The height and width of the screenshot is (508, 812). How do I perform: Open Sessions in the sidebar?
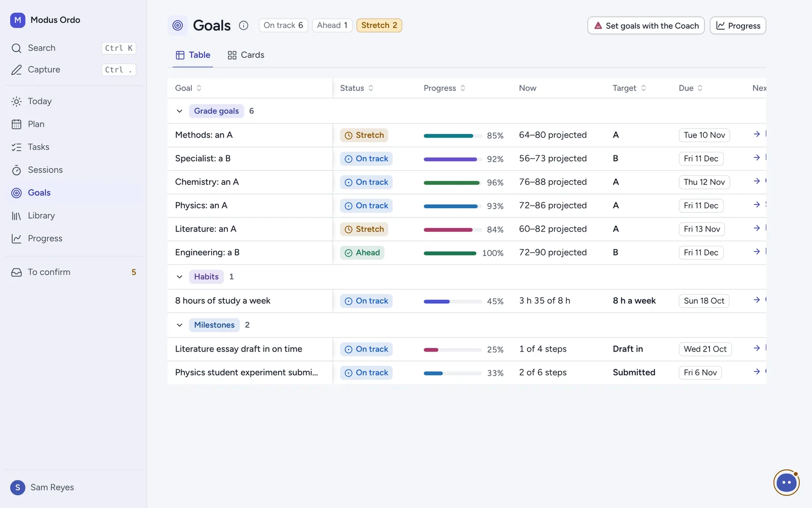click(74, 170)
